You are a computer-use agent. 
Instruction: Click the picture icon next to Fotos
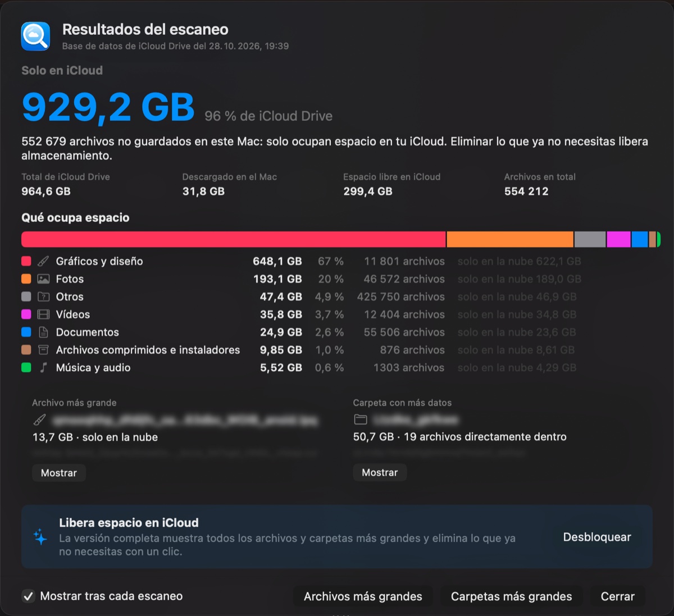point(43,279)
